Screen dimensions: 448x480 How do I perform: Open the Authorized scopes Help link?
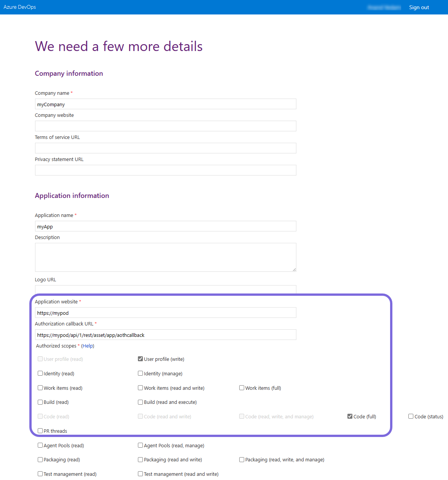88,346
